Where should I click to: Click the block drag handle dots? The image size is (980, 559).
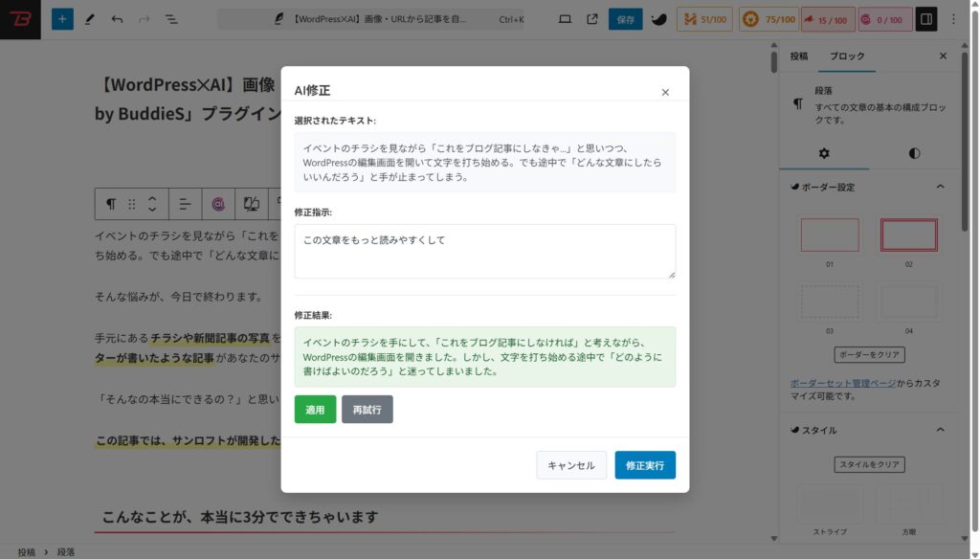click(x=132, y=204)
